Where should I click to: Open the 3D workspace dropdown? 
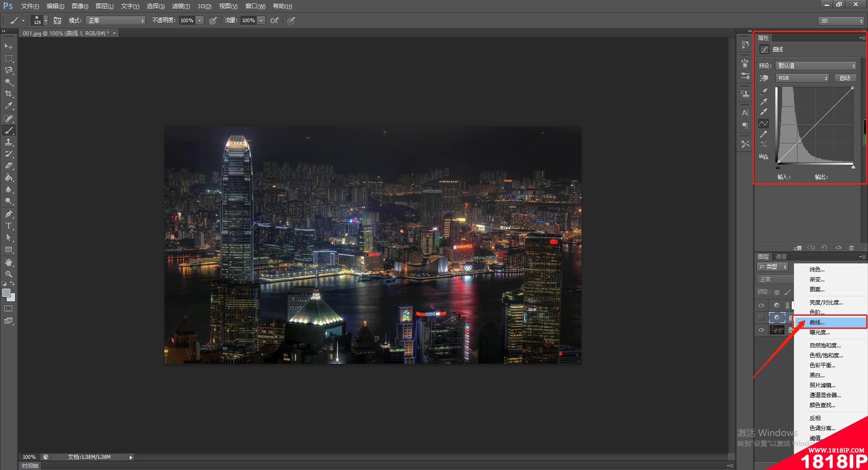pos(841,21)
